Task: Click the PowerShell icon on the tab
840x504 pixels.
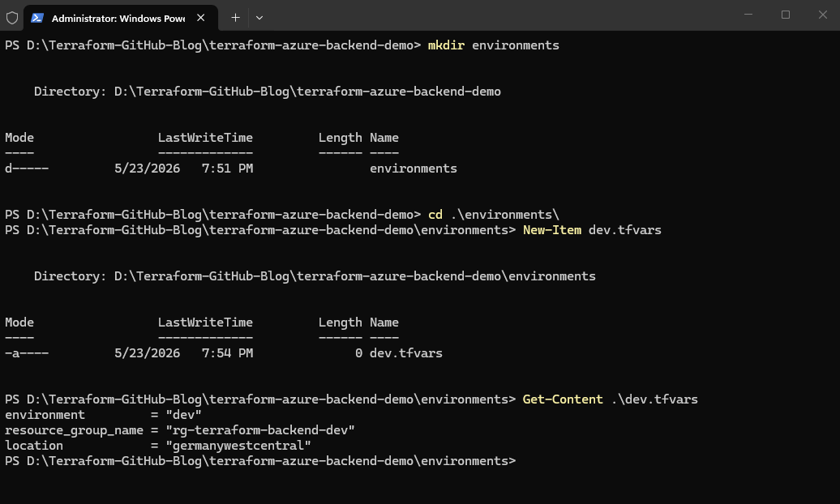Action: click(37, 18)
